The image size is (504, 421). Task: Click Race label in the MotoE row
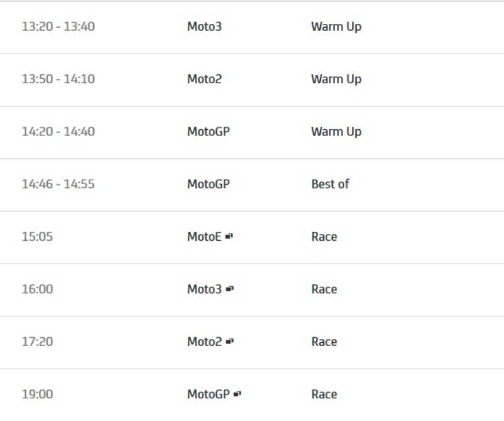click(x=324, y=237)
